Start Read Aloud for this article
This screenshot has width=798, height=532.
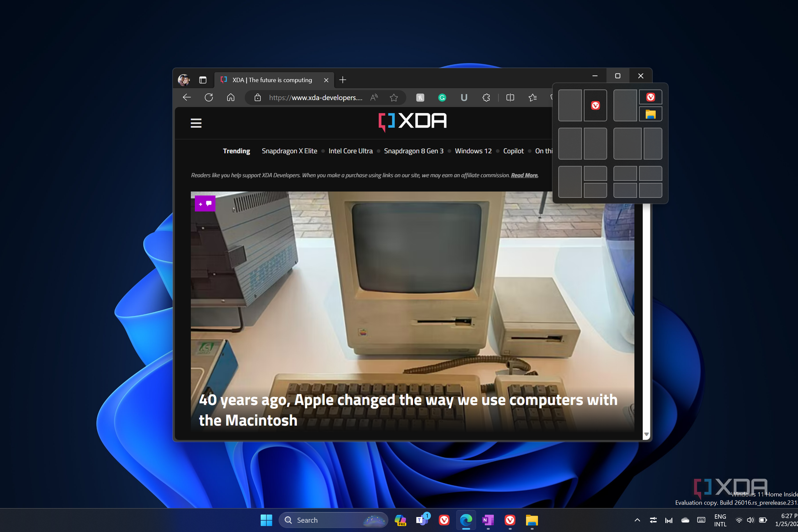point(373,97)
